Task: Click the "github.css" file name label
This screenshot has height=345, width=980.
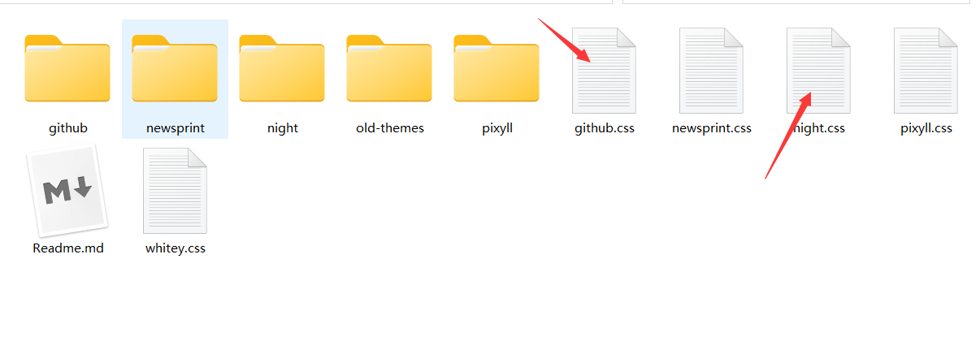Action: 605,128
